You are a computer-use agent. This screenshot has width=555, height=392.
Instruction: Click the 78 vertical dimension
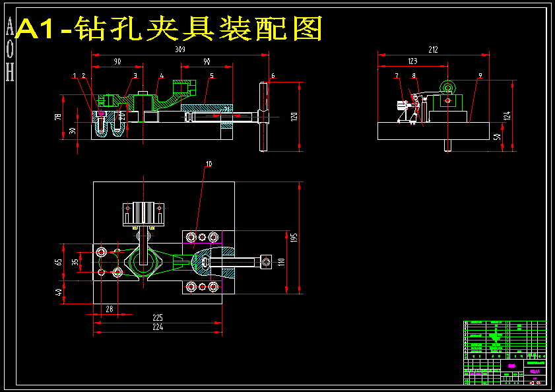coord(58,117)
